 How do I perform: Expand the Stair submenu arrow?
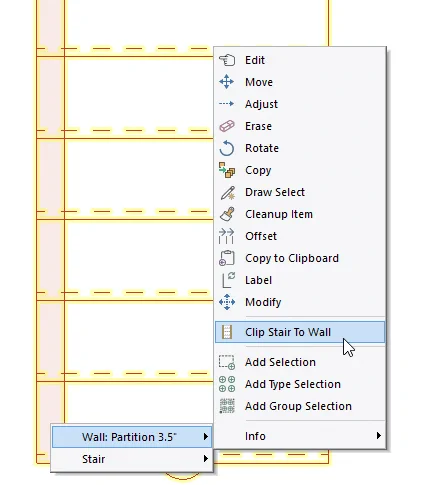coord(206,459)
